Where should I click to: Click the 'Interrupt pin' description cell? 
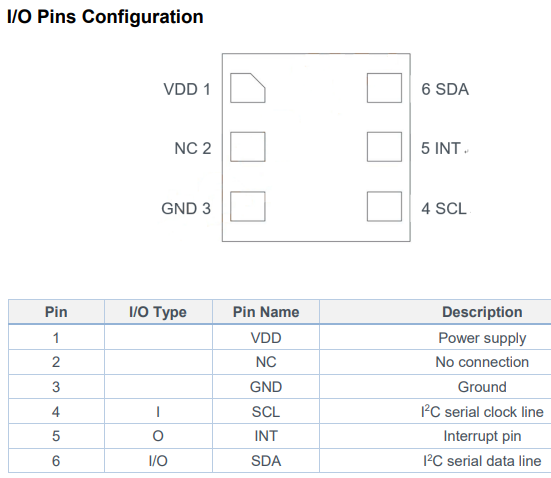482,436
